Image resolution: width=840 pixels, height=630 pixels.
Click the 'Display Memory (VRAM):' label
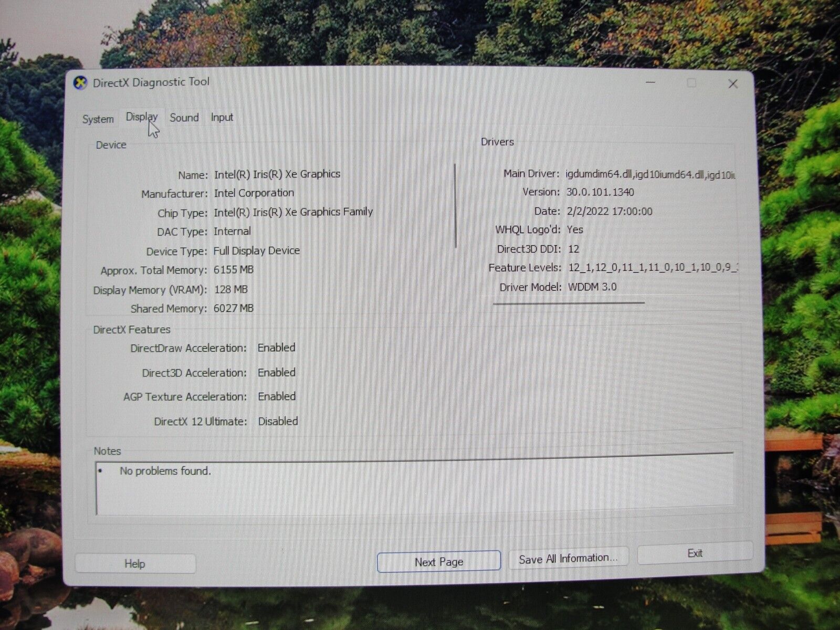(x=150, y=290)
